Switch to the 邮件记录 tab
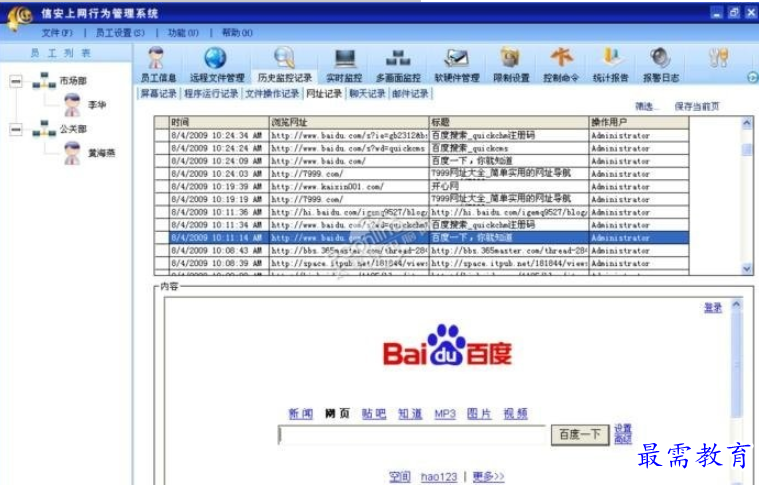The image size is (759, 487). (x=410, y=93)
